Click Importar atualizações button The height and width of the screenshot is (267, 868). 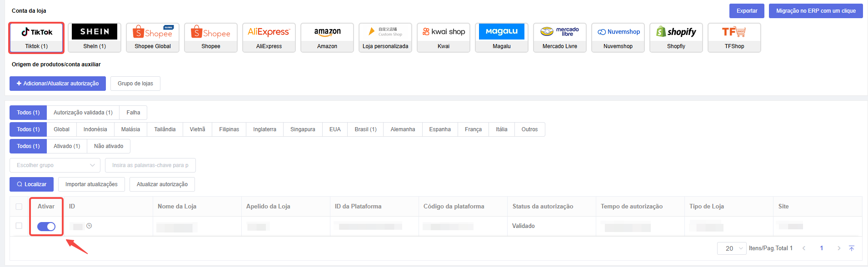[x=91, y=184]
